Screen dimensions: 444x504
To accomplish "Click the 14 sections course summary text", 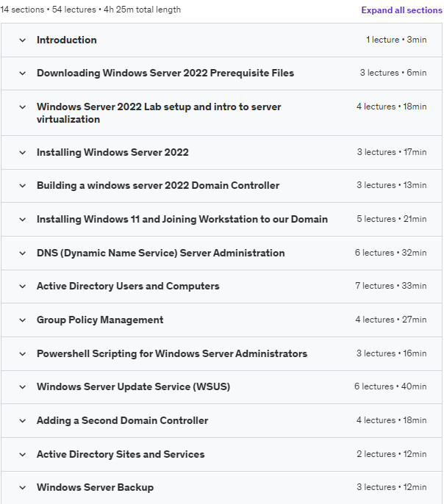I will click(x=90, y=10).
